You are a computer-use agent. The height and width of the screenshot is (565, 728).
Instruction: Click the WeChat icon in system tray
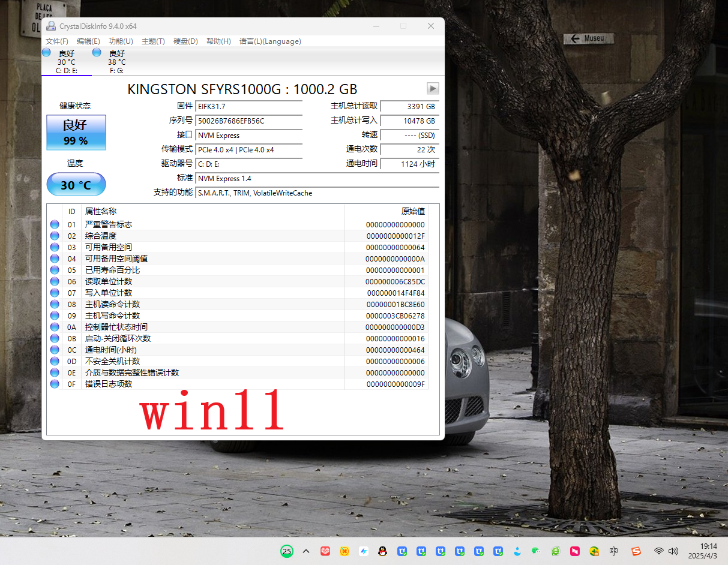click(x=536, y=551)
